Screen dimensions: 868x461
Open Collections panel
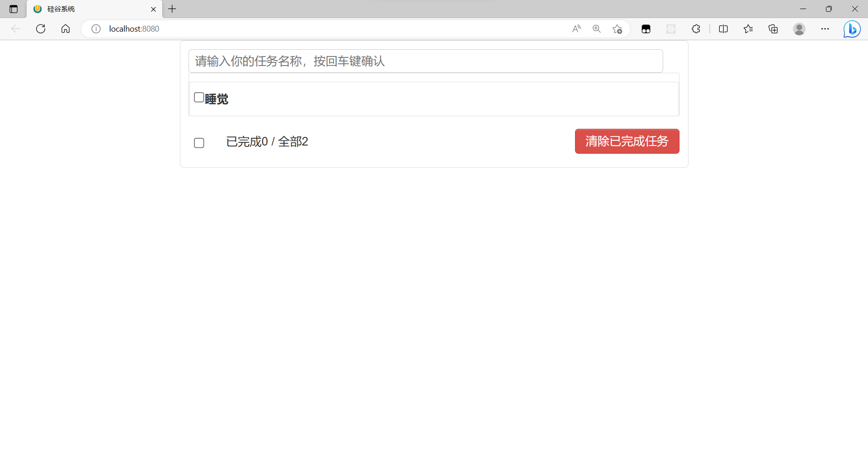(773, 29)
